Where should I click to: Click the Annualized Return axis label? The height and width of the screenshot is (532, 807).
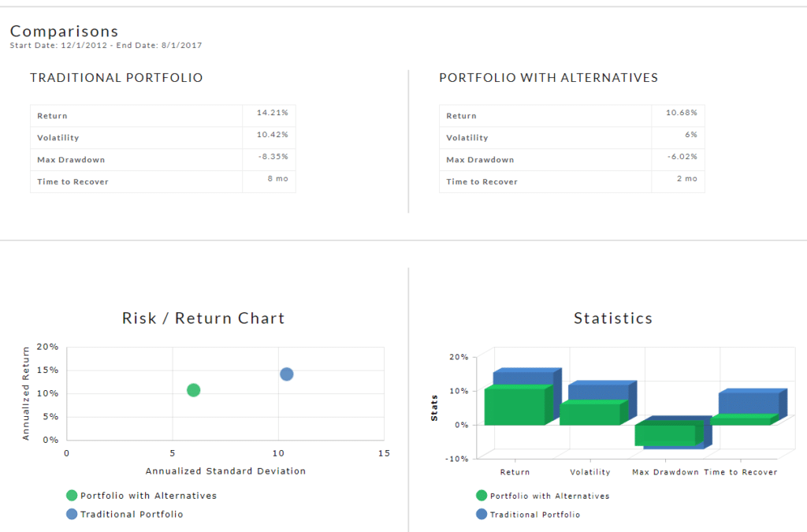point(26,393)
